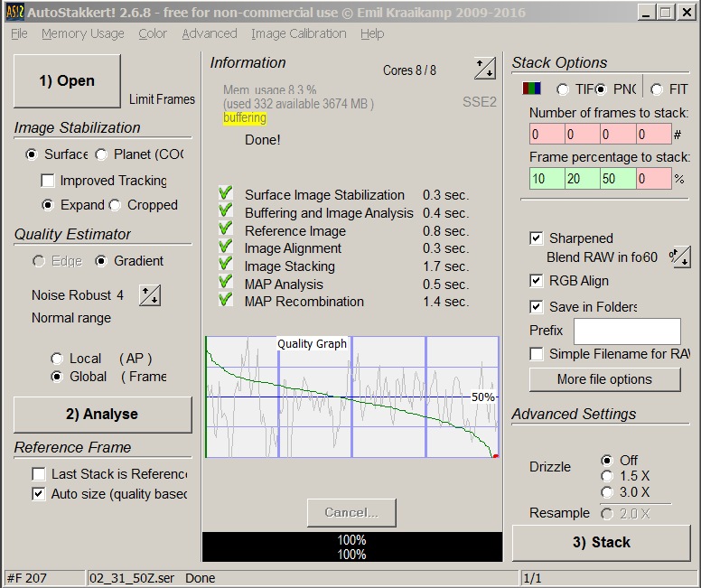Click More file options button

(x=605, y=379)
